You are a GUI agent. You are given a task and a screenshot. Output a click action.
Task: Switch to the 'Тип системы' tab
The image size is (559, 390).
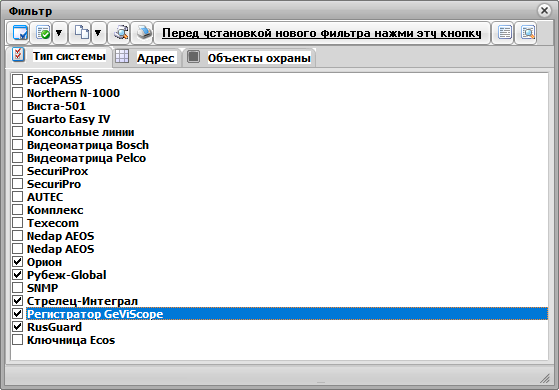[x=59, y=56]
